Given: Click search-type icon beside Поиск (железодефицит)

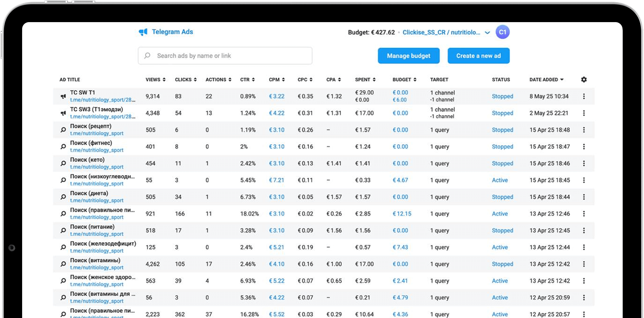Looking at the screenshot, I should point(63,247).
